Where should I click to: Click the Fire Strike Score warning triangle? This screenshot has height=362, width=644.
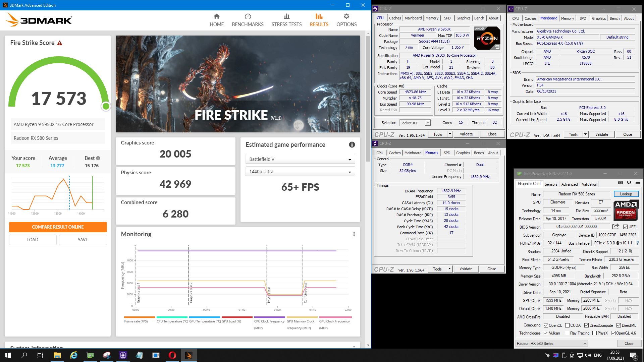[x=60, y=43]
